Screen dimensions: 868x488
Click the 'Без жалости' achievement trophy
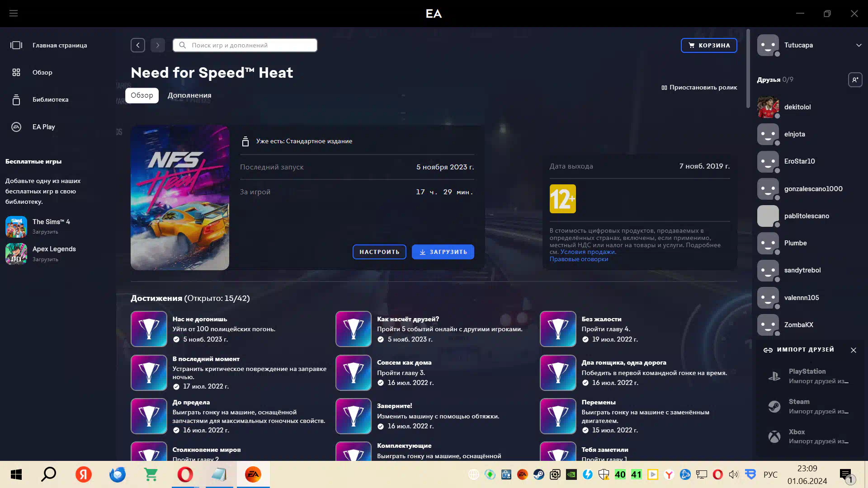(558, 329)
